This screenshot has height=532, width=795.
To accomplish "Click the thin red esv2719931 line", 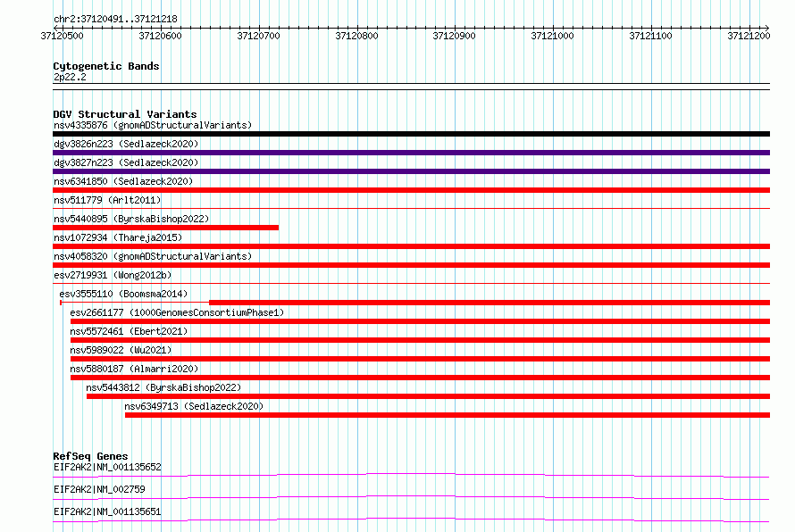I will point(411,283).
